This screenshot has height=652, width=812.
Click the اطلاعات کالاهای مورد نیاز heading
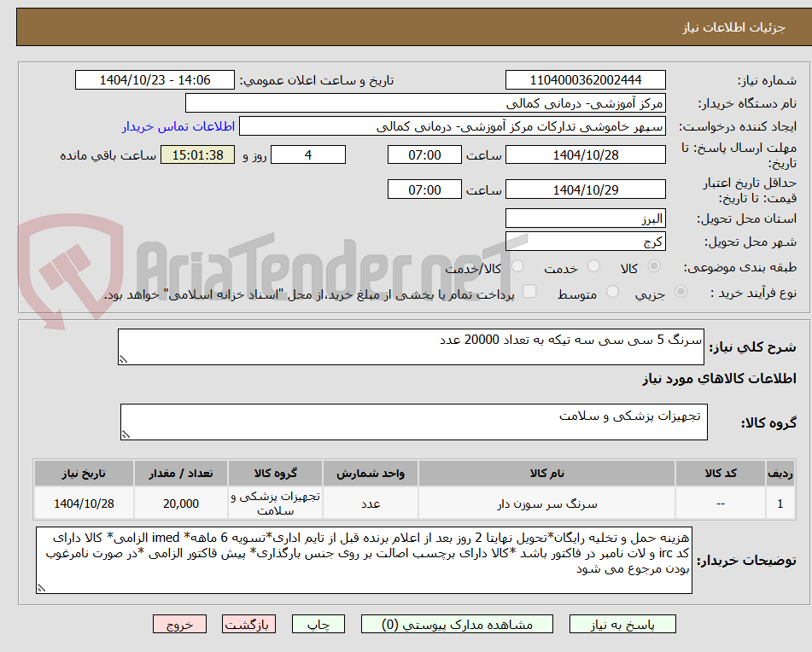coord(719,379)
